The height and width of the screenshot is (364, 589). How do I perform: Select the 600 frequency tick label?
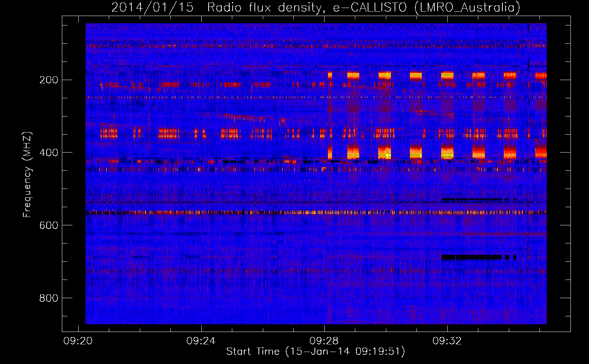click(x=48, y=225)
